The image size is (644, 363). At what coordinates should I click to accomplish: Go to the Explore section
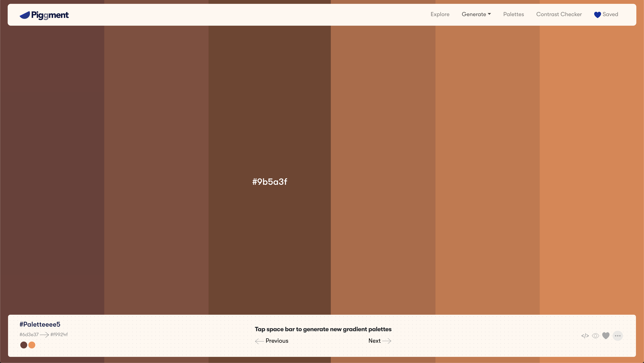[x=440, y=14]
